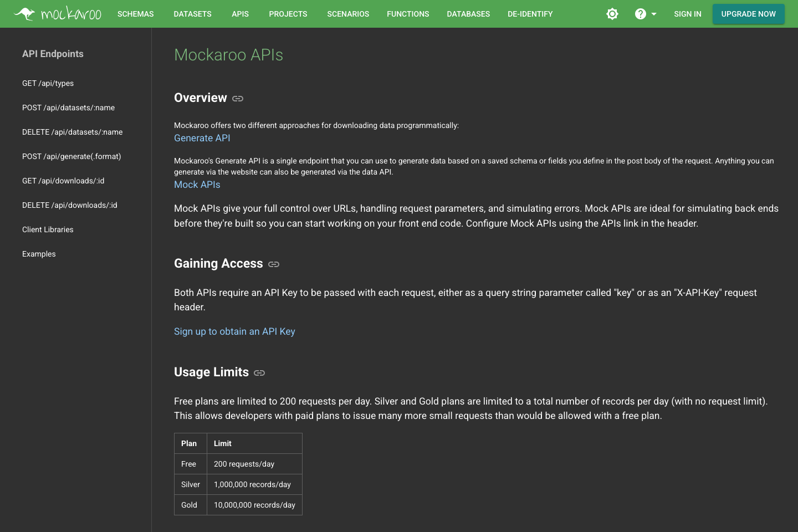The height and width of the screenshot is (532, 798).
Task: Open the DATASETS menu item
Action: click(192, 14)
